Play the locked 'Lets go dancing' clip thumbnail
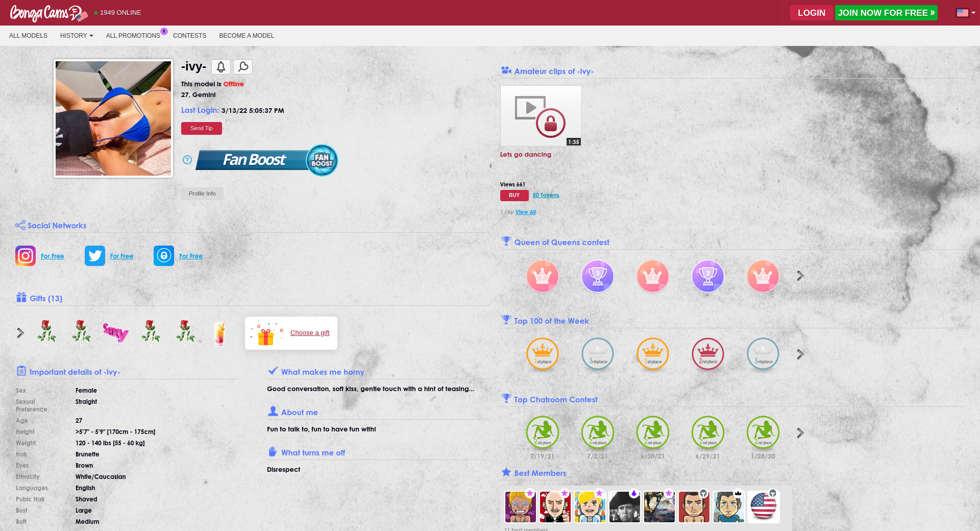 pos(541,116)
